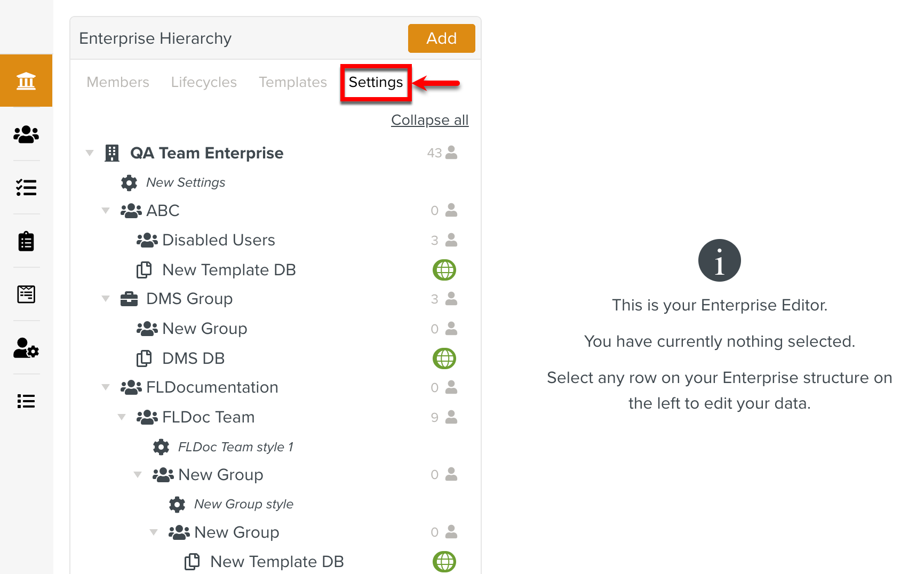Click the green globe next to DMS DB
Image resolution: width=924 pixels, height=574 pixels.
pos(444,358)
